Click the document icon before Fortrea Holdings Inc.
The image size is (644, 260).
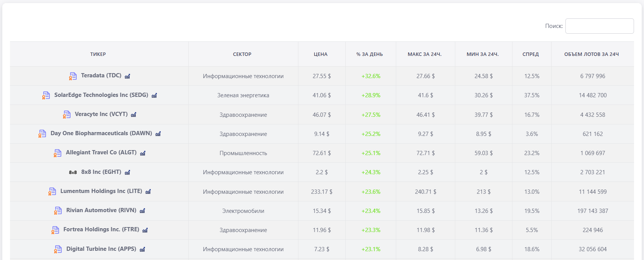(x=55, y=230)
